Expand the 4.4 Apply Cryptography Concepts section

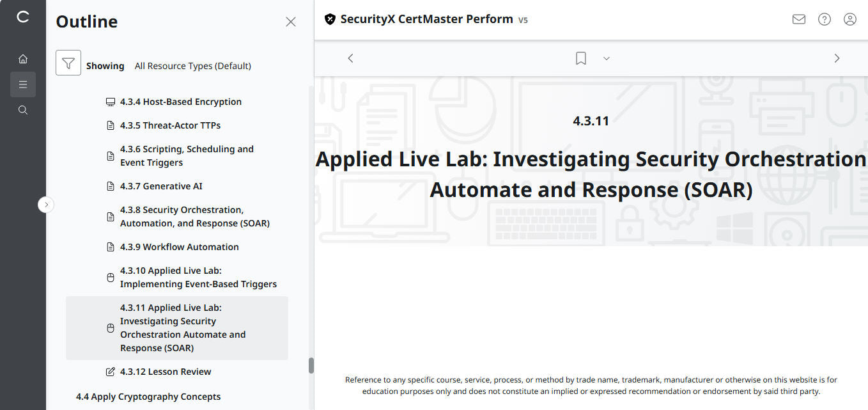148,397
